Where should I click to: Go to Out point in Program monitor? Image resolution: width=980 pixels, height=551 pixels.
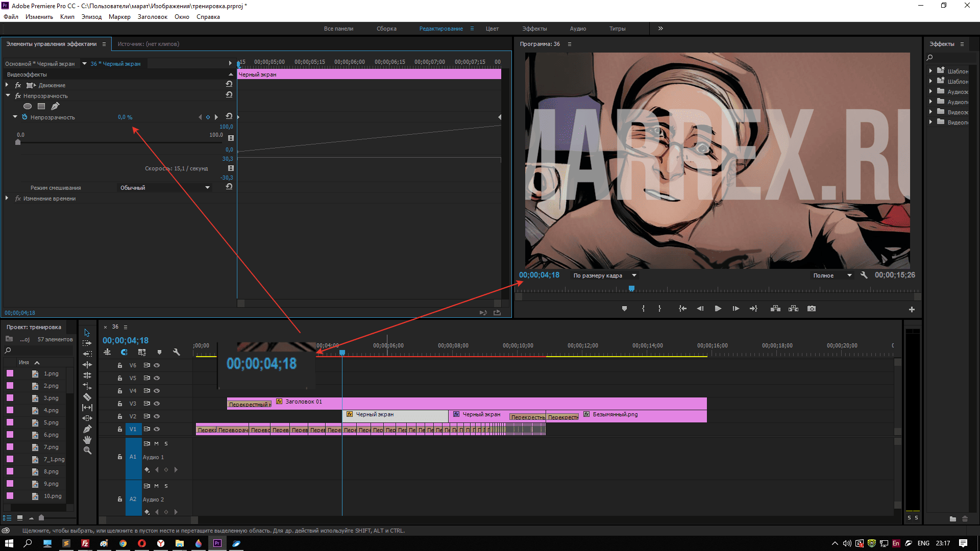[x=753, y=309]
